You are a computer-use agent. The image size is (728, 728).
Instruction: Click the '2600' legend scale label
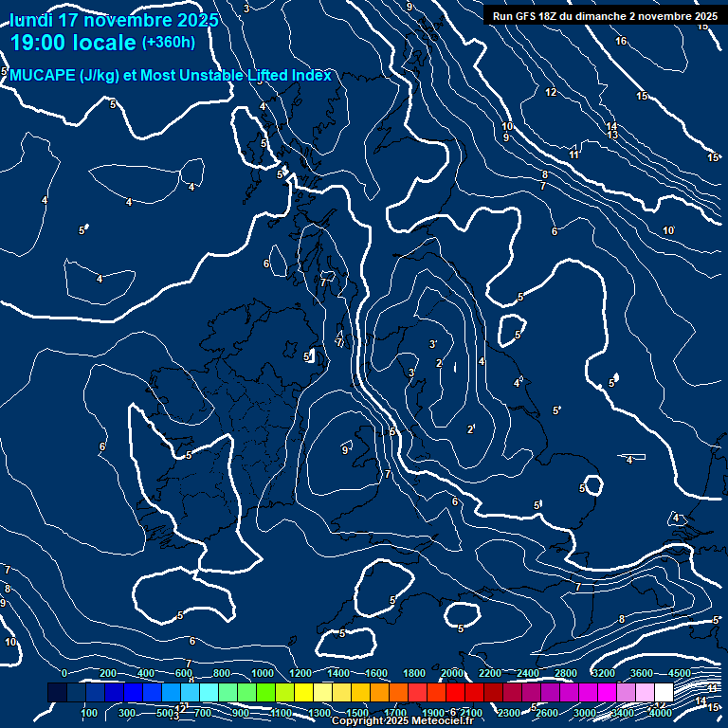pyautogui.click(x=547, y=713)
